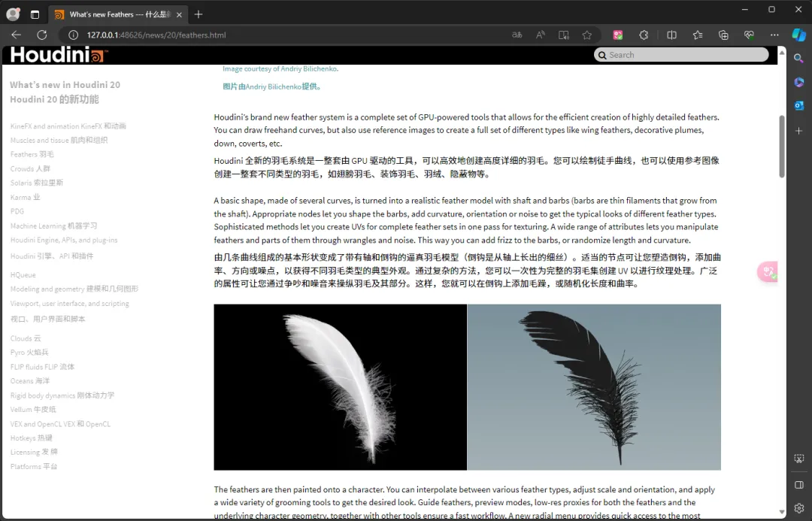Open KineFX and animation link
The height and width of the screenshot is (521, 812).
[x=68, y=126]
